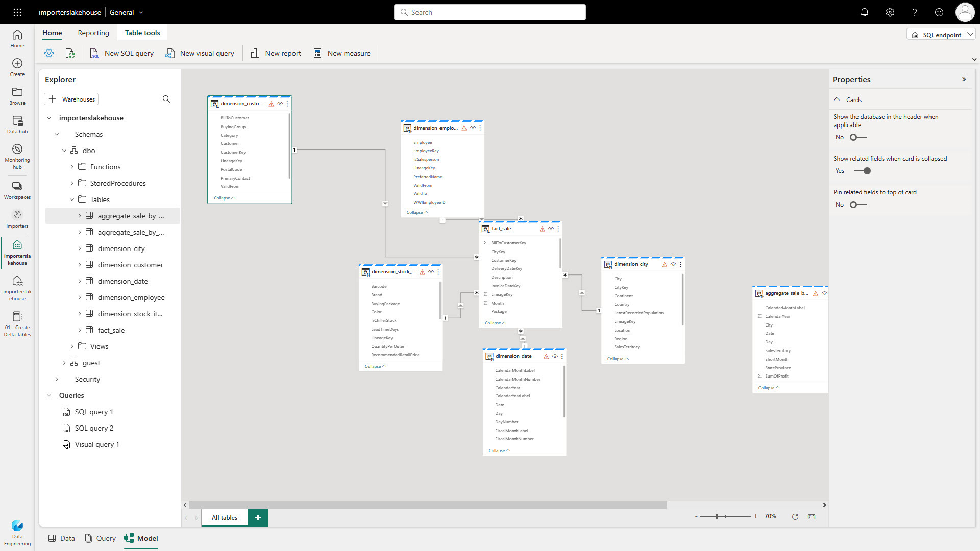Add a new layout tab with plus
Image resolution: width=980 pixels, height=551 pixels.
[x=258, y=517]
